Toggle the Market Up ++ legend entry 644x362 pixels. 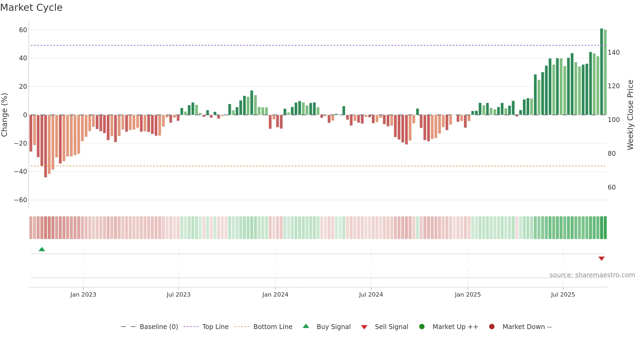pyautogui.click(x=449, y=327)
